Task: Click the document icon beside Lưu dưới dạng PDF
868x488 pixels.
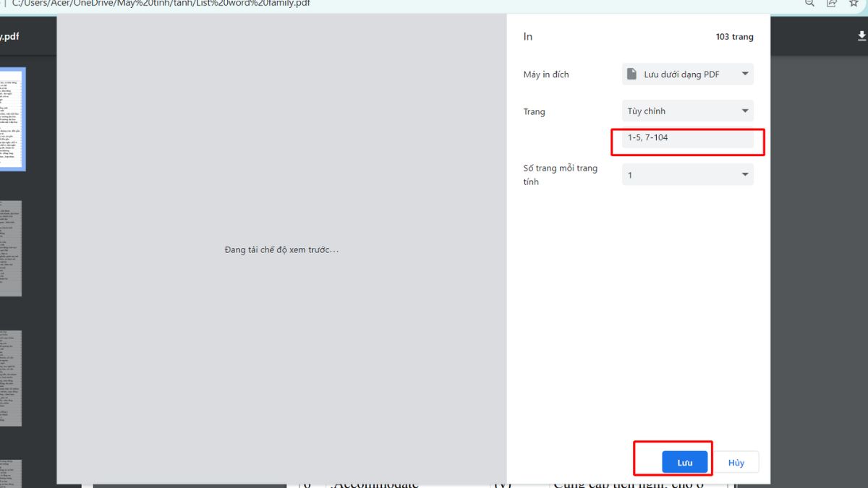Action: [x=632, y=74]
